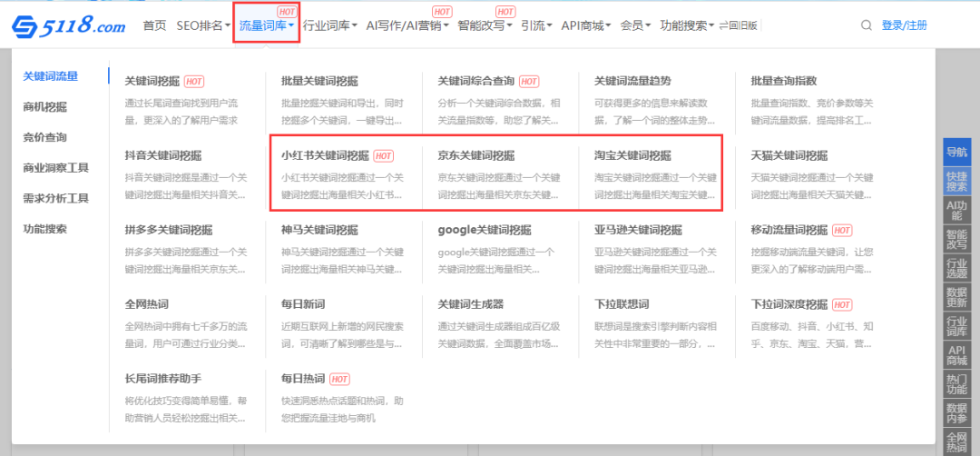Open 关键词综合查询 tool
Screen dimensions: 980x456
[x=476, y=82]
